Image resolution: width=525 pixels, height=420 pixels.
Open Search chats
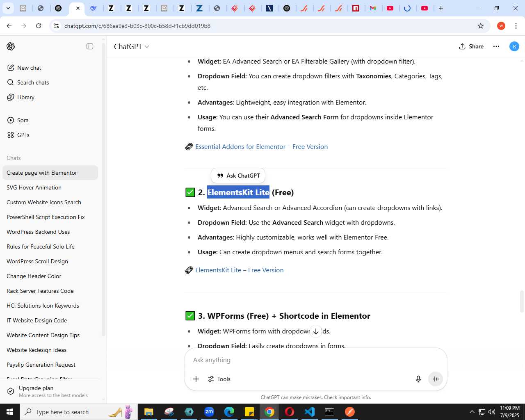point(50,82)
